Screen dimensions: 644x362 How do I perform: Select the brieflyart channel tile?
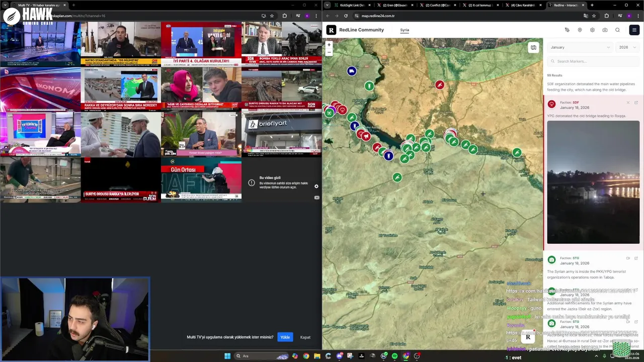pos(282,134)
